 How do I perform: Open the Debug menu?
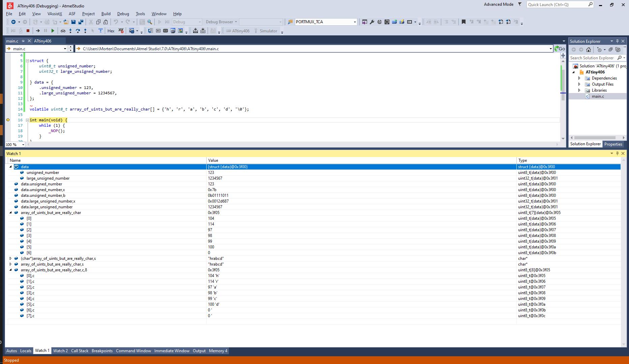tap(123, 14)
